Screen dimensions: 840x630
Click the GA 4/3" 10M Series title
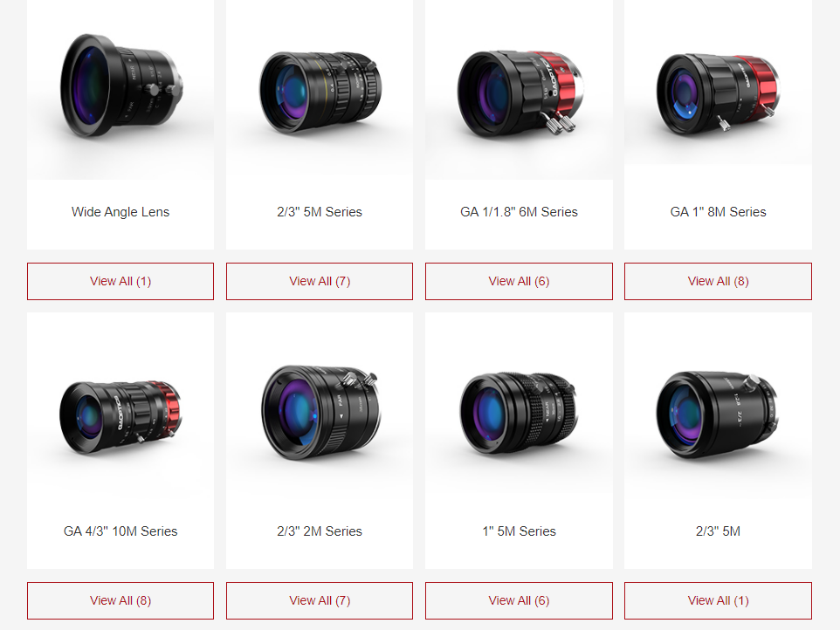point(120,531)
